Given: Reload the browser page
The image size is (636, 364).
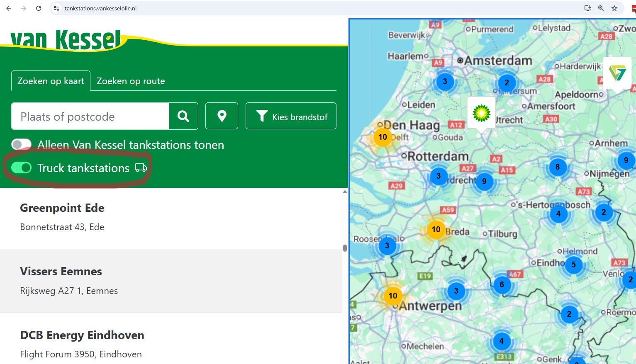Looking at the screenshot, I should (x=39, y=8).
